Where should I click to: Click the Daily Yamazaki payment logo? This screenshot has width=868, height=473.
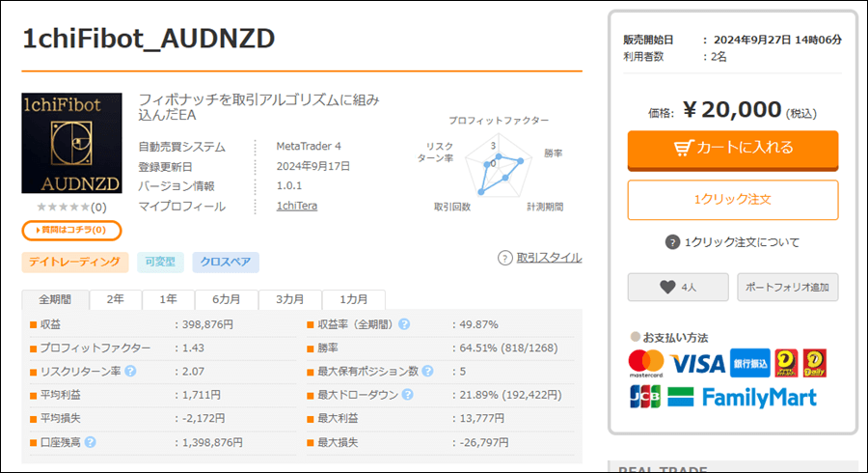coord(814,363)
